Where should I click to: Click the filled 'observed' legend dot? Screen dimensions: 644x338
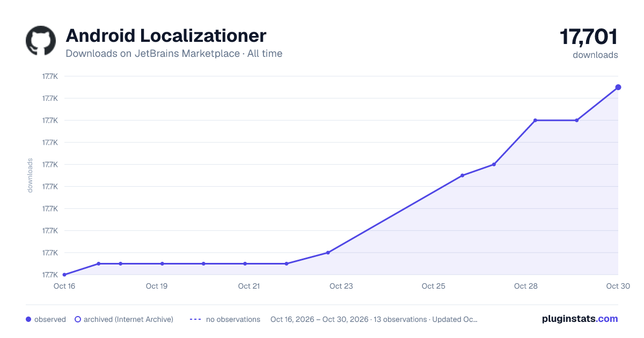tap(28, 319)
